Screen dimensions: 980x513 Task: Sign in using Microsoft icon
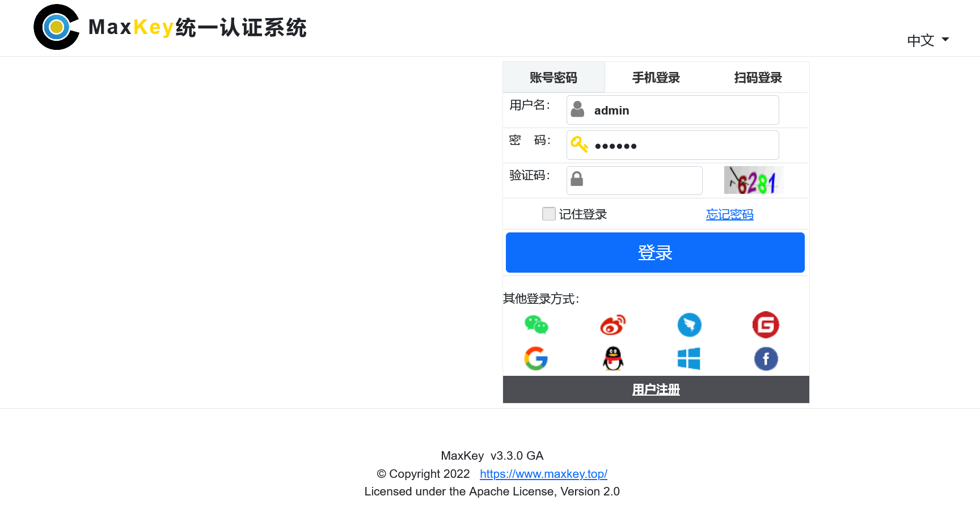[x=689, y=359]
